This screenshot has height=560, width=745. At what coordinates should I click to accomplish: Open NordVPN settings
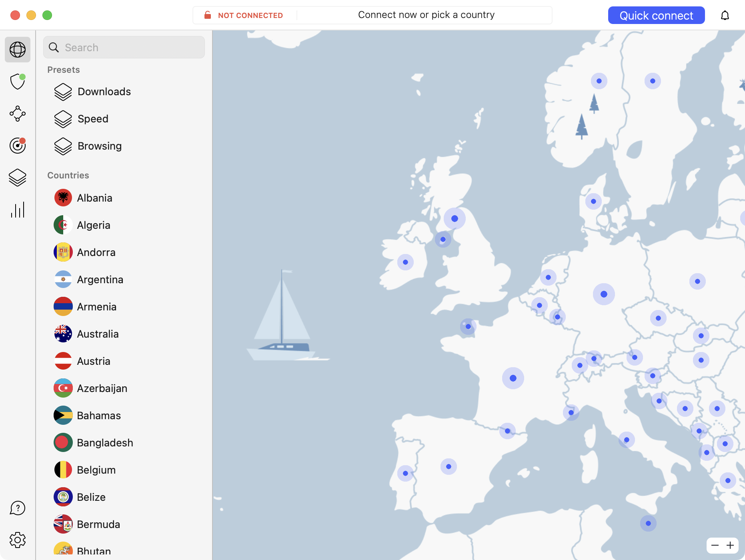[x=18, y=539]
